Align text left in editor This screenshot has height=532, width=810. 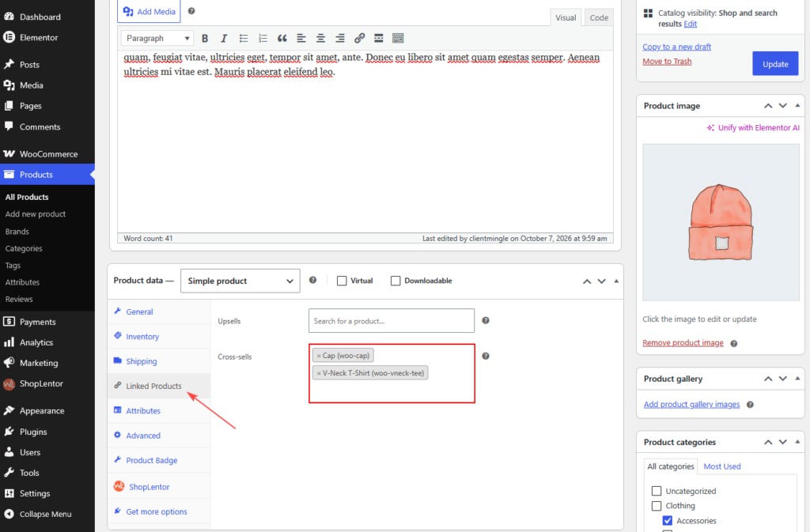click(301, 38)
